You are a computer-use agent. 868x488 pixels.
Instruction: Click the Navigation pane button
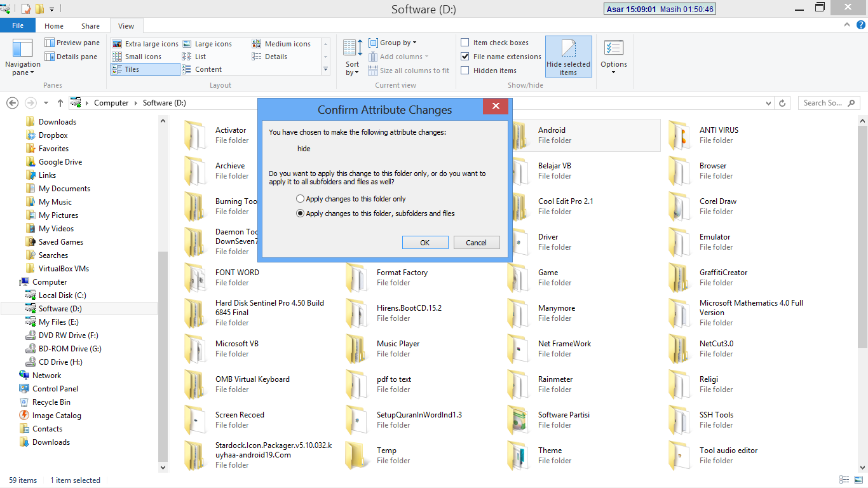[x=22, y=56]
